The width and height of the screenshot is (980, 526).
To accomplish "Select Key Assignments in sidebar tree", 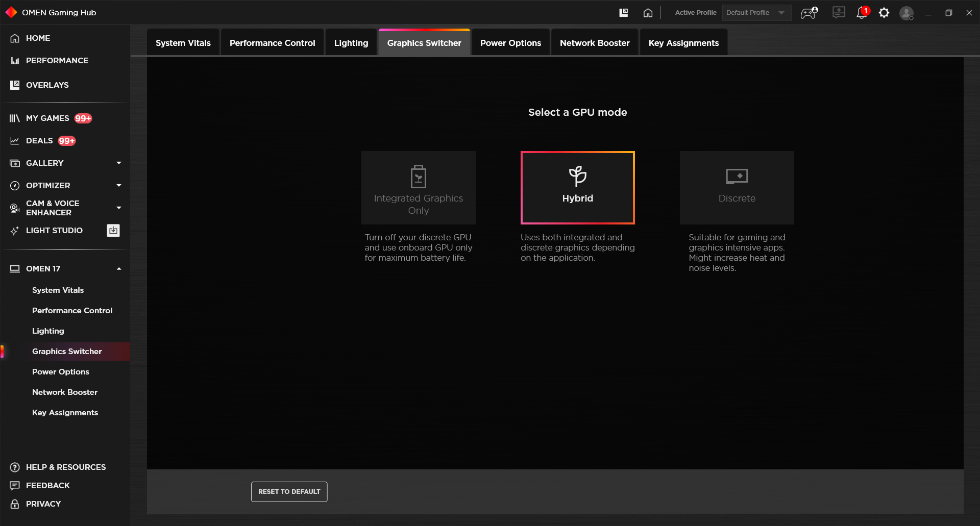I will (x=65, y=413).
